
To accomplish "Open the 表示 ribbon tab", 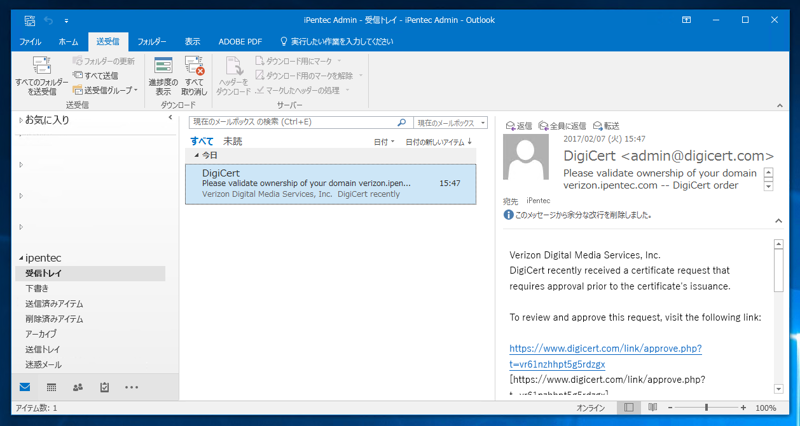I will click(192, 42).
